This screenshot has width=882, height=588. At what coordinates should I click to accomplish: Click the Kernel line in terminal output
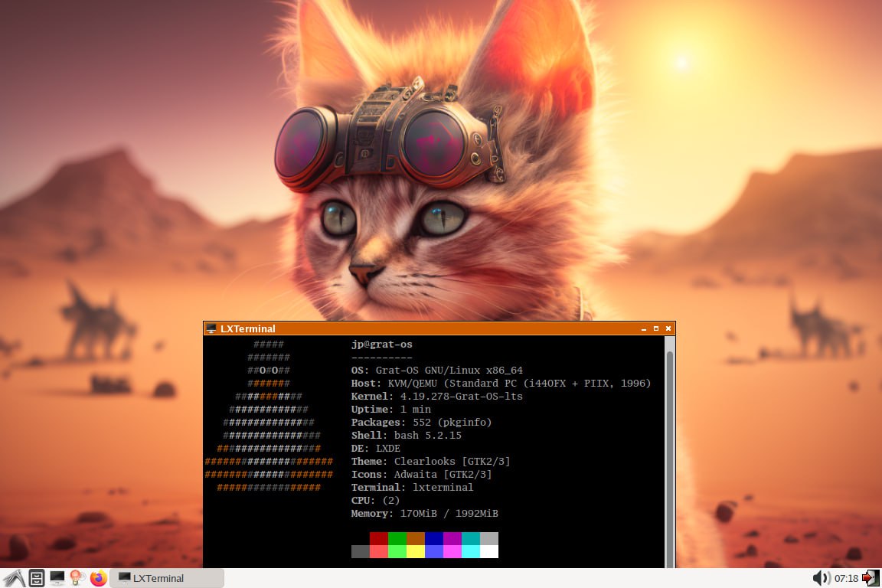pyautogui.click(x=436, y=397)
